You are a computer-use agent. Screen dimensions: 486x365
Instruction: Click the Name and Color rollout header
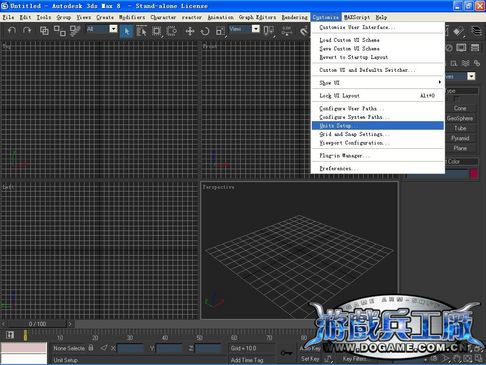click(x=462, y=162)
